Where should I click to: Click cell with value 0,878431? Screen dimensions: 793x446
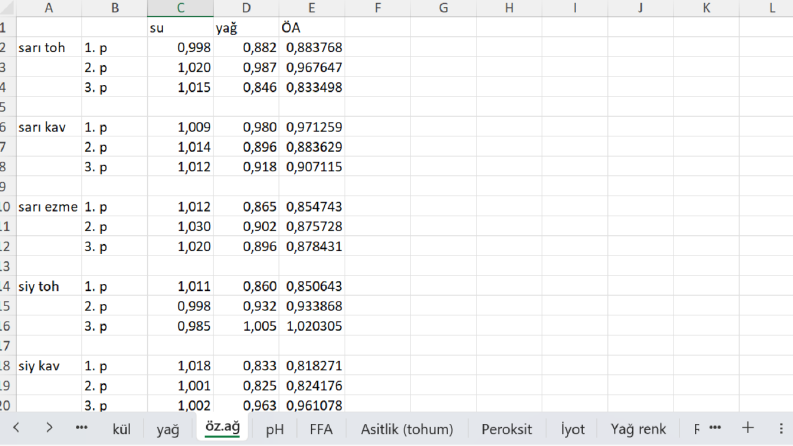coord(312,246)
